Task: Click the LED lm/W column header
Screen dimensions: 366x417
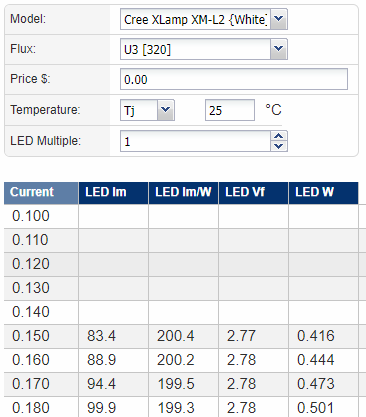Action: tap(183, 193)
